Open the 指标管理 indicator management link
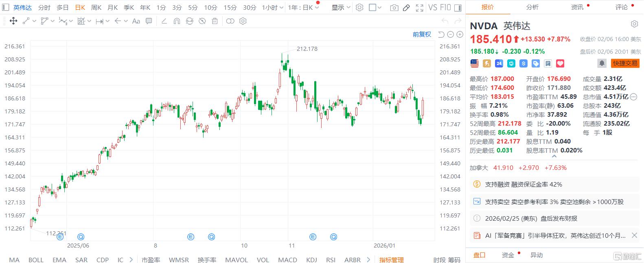 pos(391,260)
